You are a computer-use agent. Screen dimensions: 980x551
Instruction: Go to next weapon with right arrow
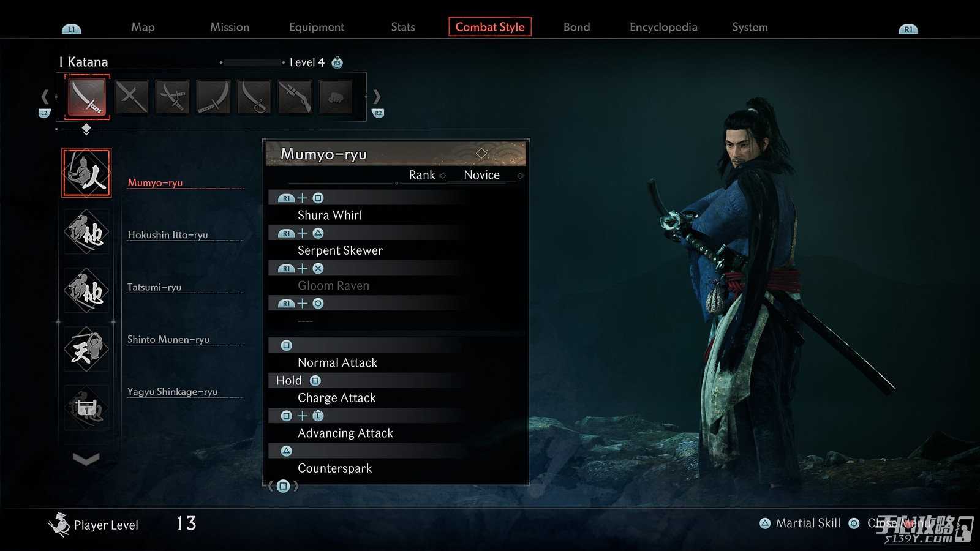pos(377,97)
